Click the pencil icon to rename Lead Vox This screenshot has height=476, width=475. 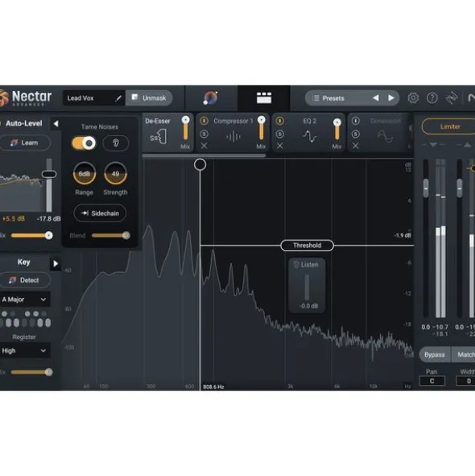pyautogui.click(x=118, y=98)
